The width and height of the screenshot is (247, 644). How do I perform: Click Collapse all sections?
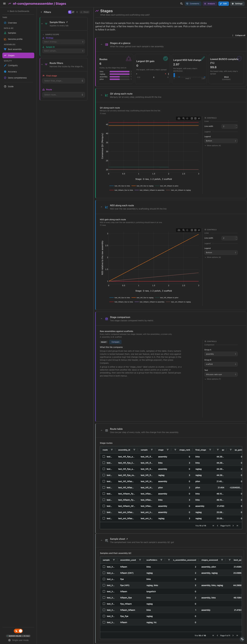point(239,35)
